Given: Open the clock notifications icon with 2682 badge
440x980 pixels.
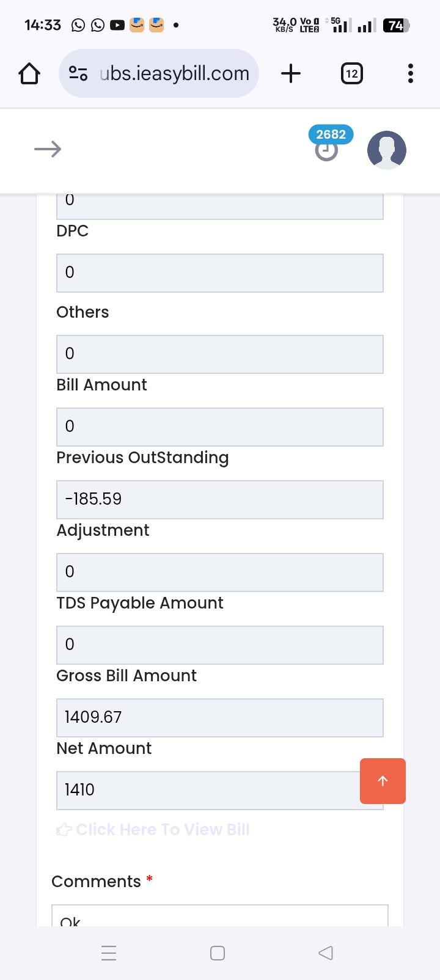Looking at the screenshot, I should 326,150.
